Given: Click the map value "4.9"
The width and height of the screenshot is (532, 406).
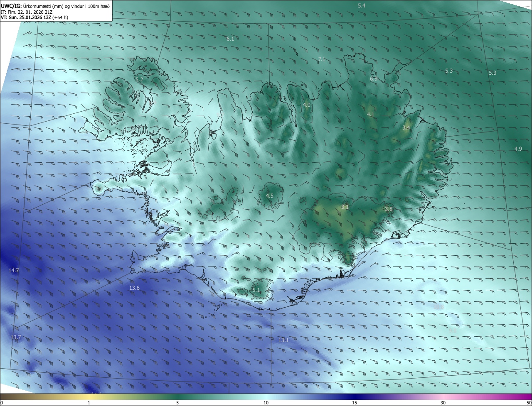Looking at the screenshot, I should [518, 149].
